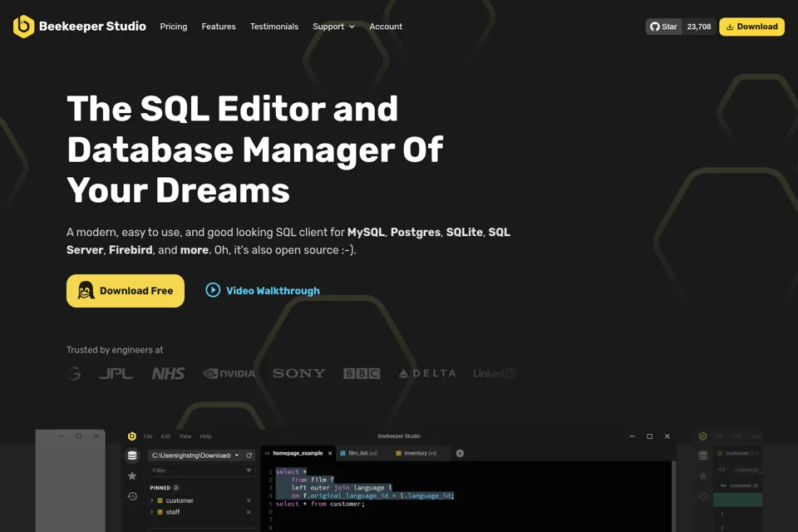Select the customer pinned table row
The width and height of the screenshot is (798, 532).
pos(201,501)
